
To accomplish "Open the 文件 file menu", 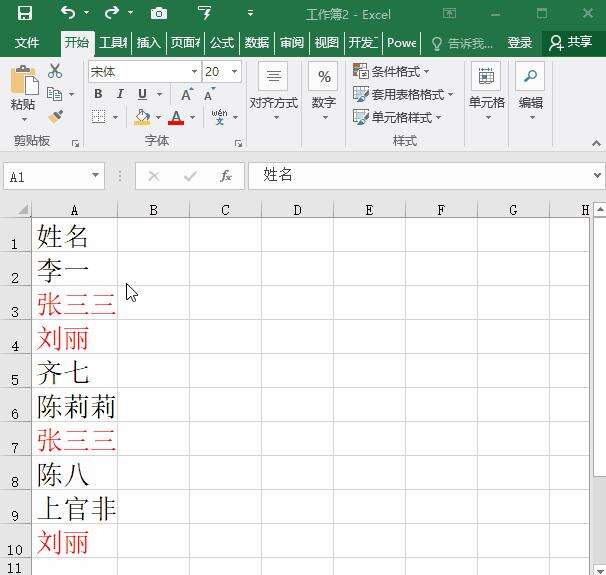I will click(27, 43).
